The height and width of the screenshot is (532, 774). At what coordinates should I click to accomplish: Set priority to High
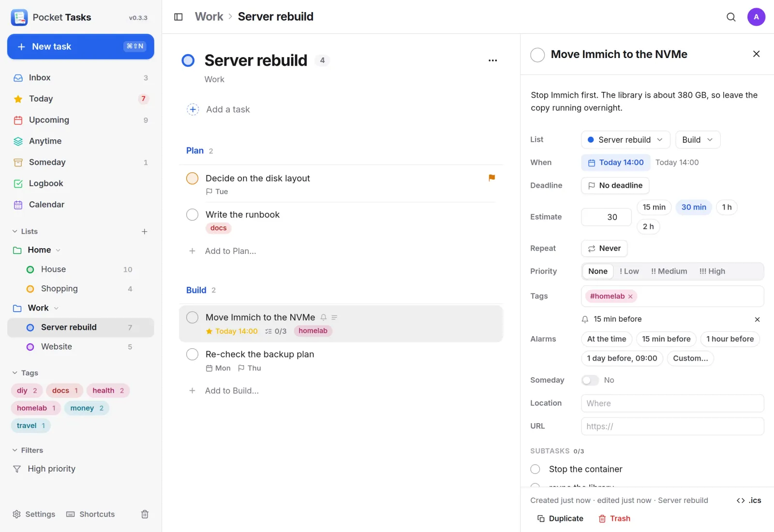point(712,271)
